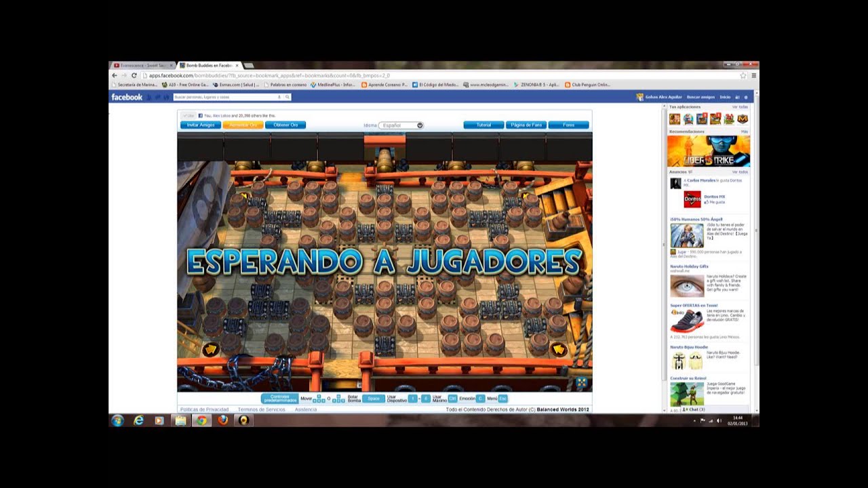This screenshot has height=488, width=868.
Task: Open Club Penguin Online bookmark
Action: 587,85
